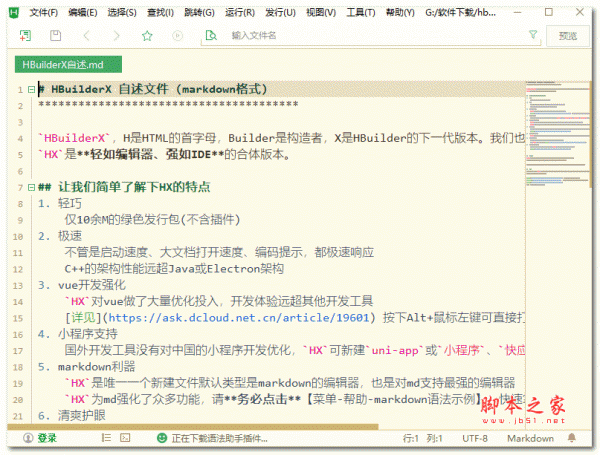This screenshot has width=600, height=455.
Task: Click the title bar path G:/软件下载/hb...
Action: (x=460, y=13)
